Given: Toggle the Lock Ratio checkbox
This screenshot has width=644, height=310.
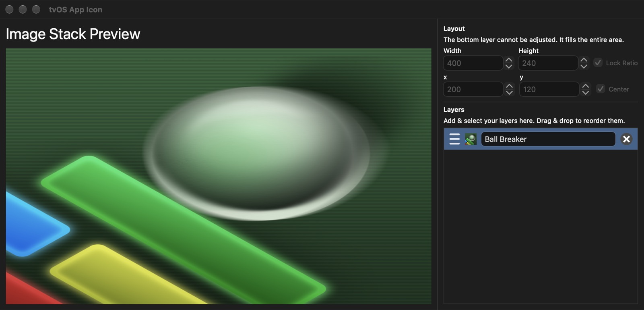Looking at the screenshot, I should 598,62.
